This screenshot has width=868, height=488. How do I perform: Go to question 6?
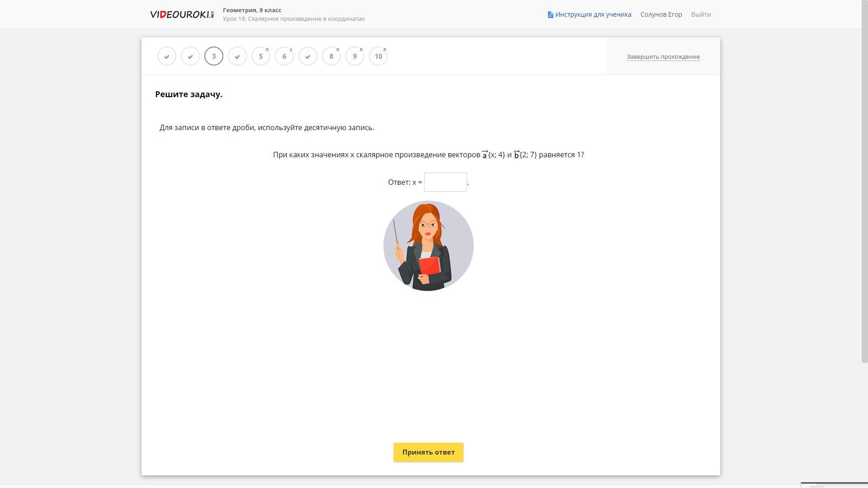pyautogui.click(x=284, y=56)
